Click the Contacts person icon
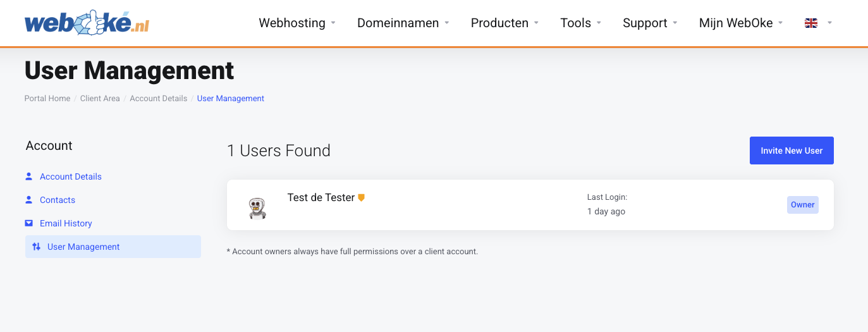This screenshot has width=868, height=332. tap(29, 200)
